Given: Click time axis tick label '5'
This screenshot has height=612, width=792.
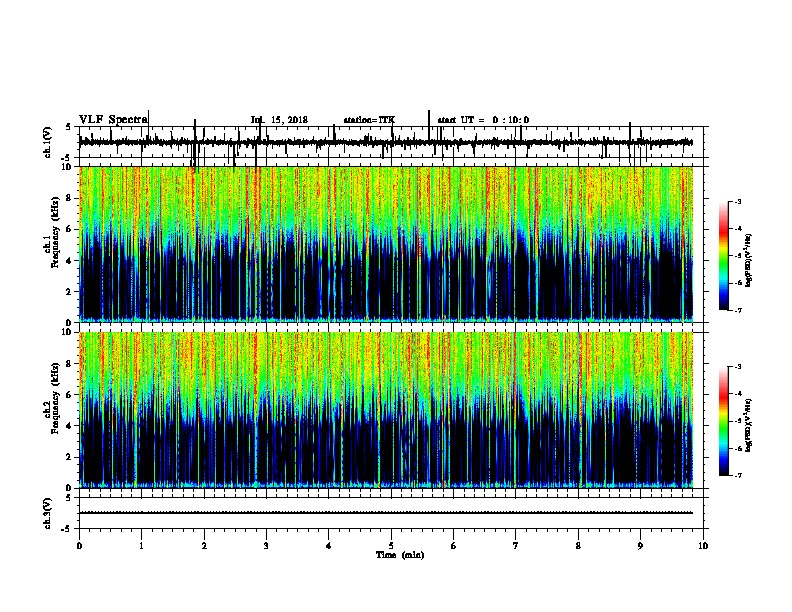Looking at the screenshot, I should (x=391, y=546).
